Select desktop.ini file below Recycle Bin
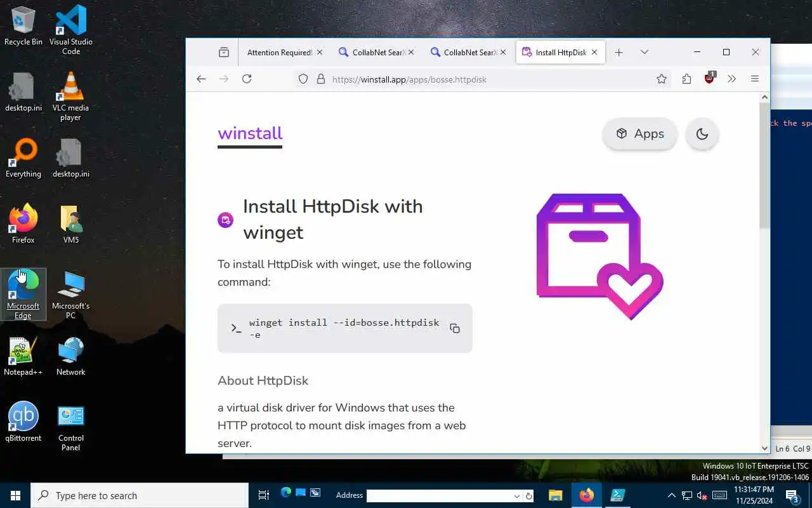Screen dimensions: 812x508 [x=23, y=93]
